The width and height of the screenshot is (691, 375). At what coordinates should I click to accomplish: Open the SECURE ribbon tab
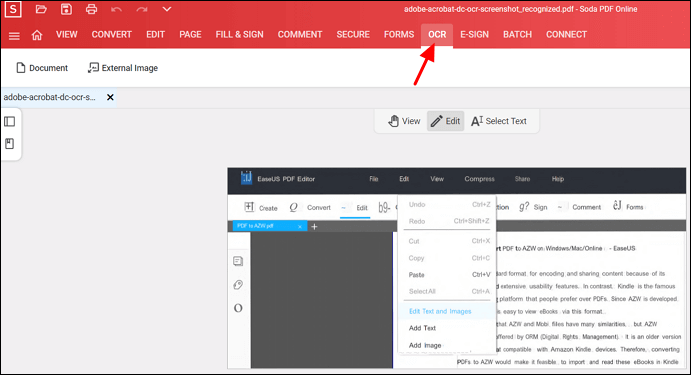click(353, 34)
